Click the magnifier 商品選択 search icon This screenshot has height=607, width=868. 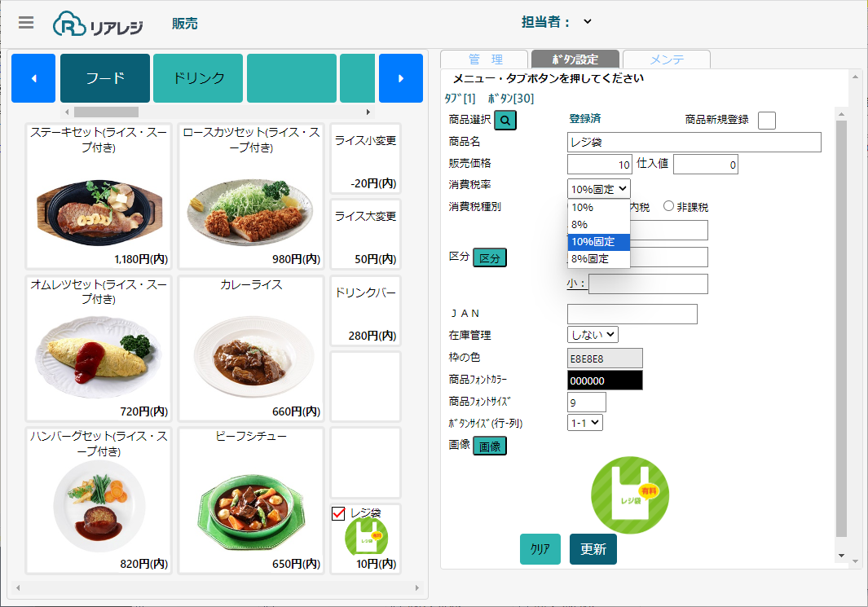click(505, 120)
